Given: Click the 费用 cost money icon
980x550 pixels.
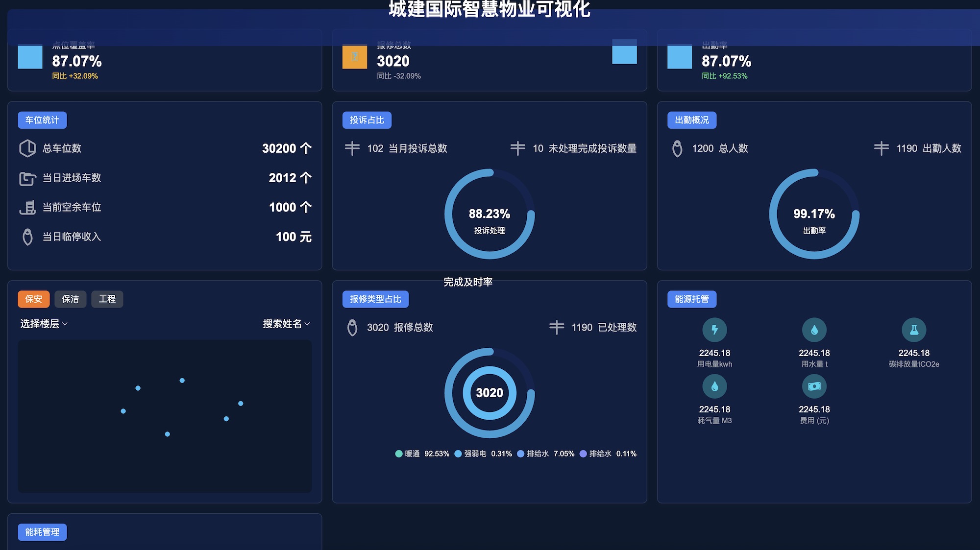Looking at the screenshot, I should pos(814,386).
